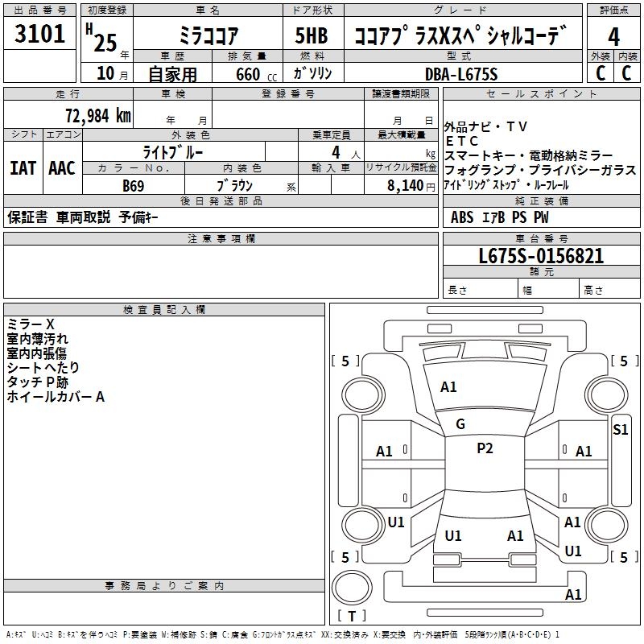Select the IAT shift type cell
644x644 pixels.
[23, 167]
